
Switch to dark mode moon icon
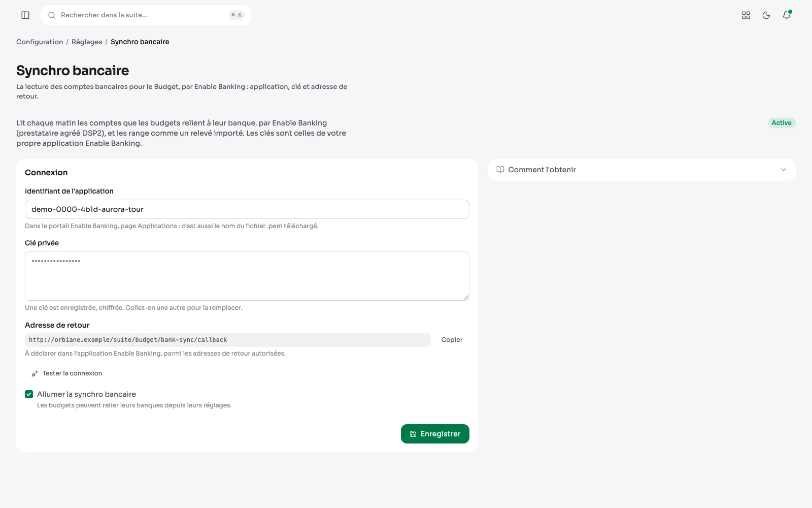(766, 15)
